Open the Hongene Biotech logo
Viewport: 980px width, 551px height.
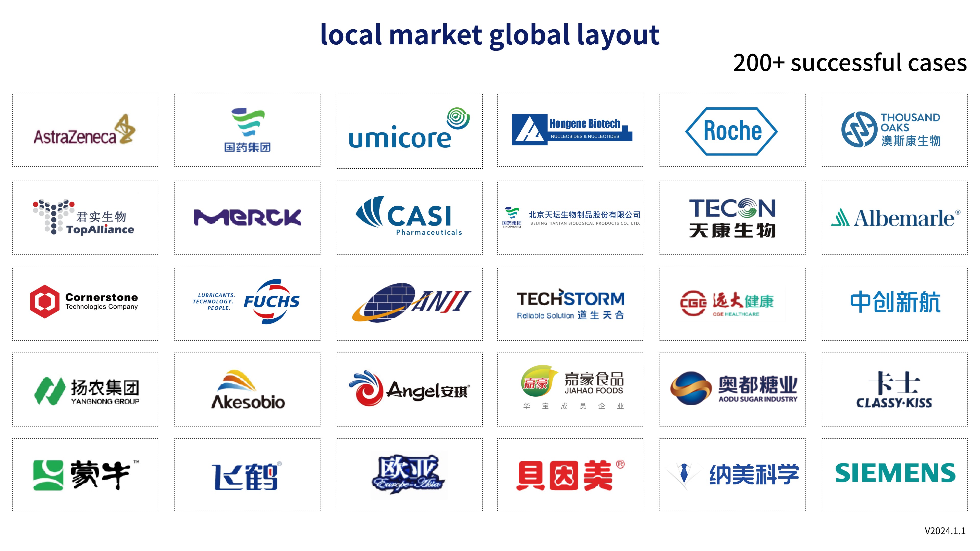pos(572,130)
